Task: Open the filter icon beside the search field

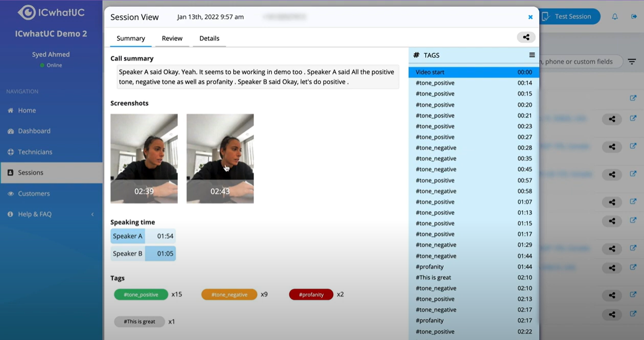Action: [632, 61]
